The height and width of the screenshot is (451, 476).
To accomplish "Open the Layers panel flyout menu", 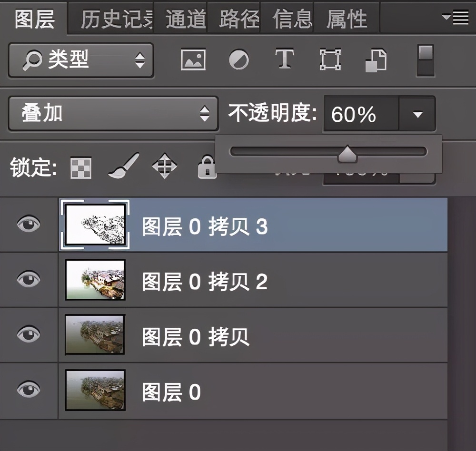I will [456, 17].
